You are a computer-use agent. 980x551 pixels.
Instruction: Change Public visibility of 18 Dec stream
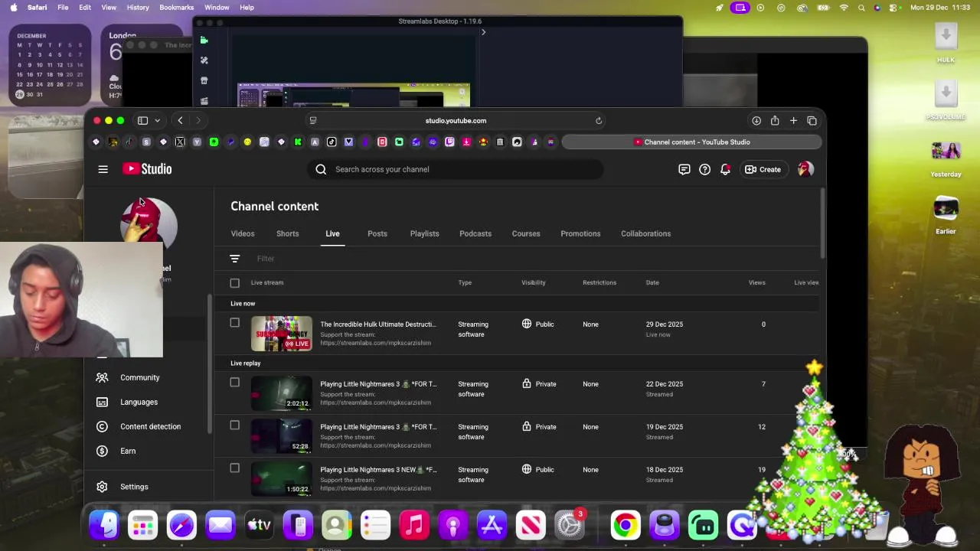[x=537, y=470]
